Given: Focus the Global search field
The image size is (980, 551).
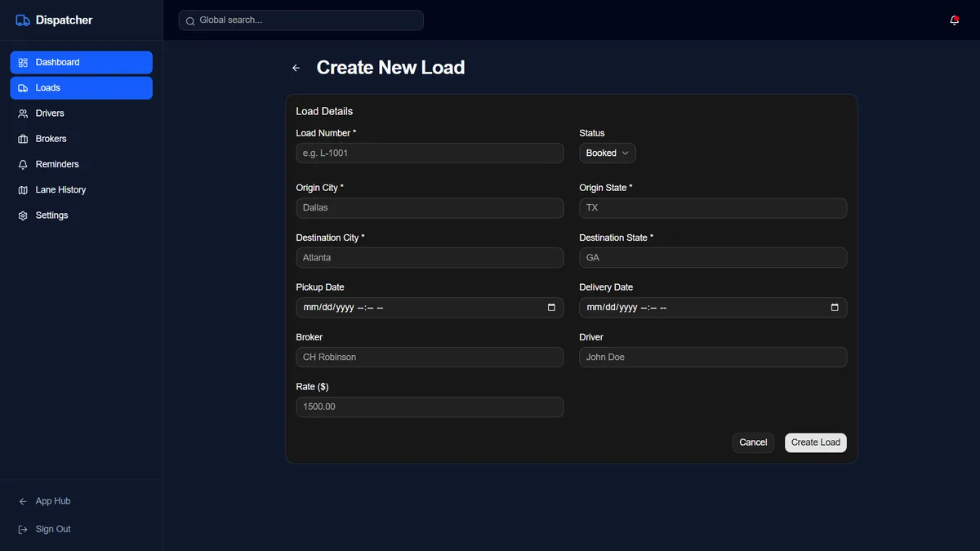Looking at the screenshot, I should point(301,20).
